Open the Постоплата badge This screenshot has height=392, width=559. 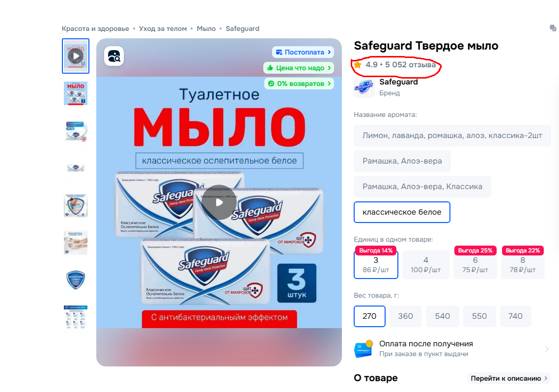tap(303, 52)
